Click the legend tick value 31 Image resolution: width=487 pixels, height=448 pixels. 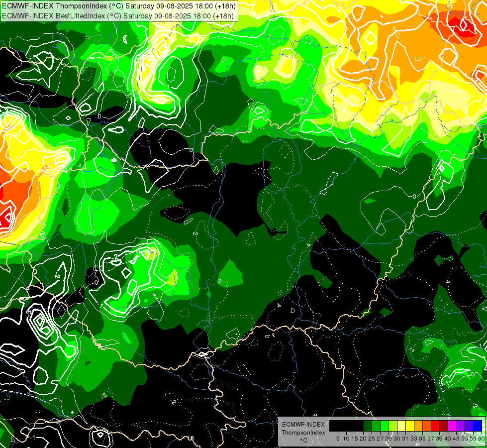[x=405, y=439]
